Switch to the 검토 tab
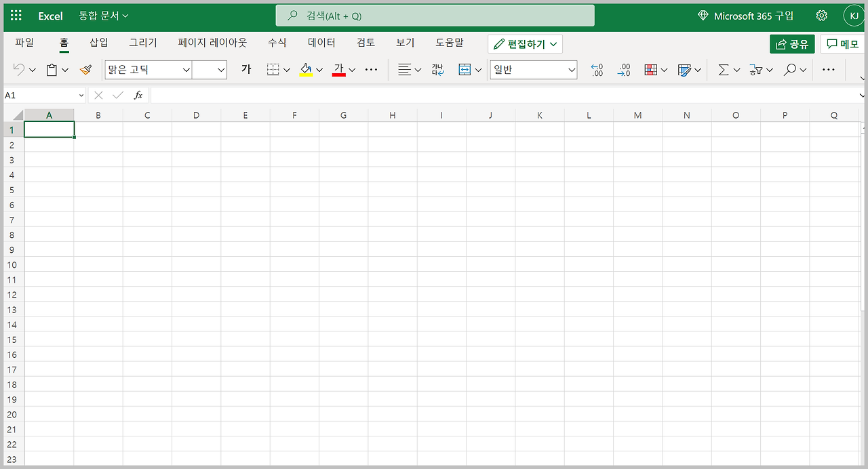This screenshot has height=469, width=868. 366,43
